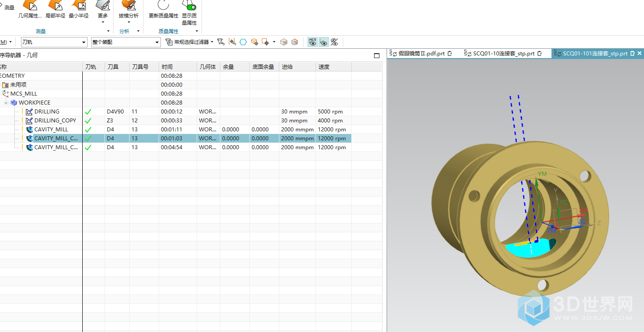The width and height of the screenshot is (644, 332).
Task: Click the green toolpath checkmark for DRILLING_COPY
Action: [88, 121]
